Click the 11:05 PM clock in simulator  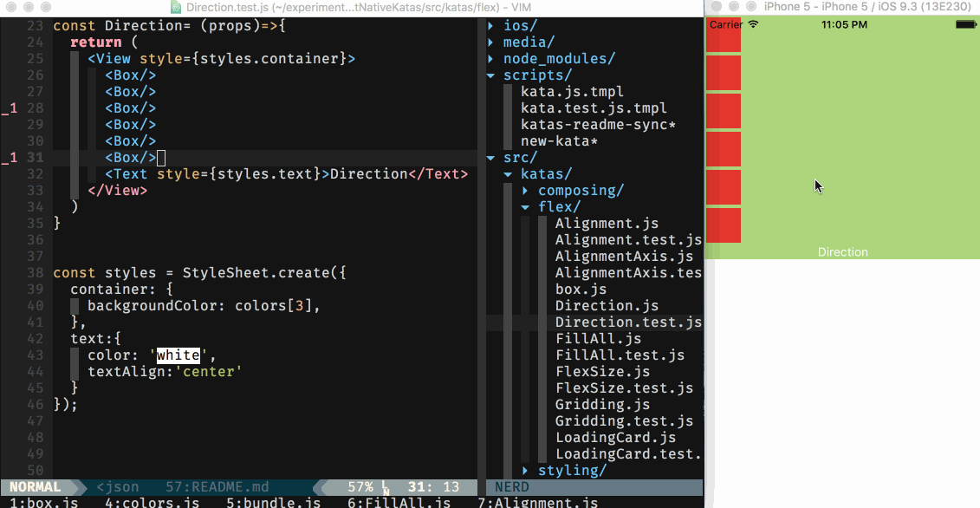point(844,24)
